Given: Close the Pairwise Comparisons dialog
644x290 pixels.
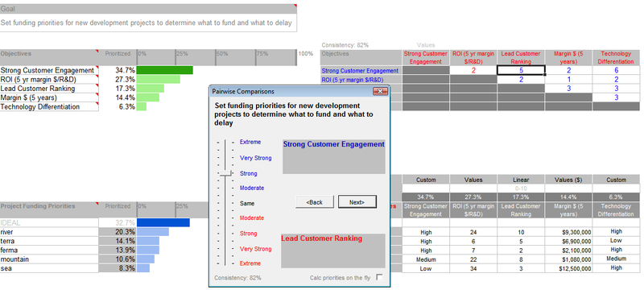Looking at the screenshot, I should coord(380,91).
